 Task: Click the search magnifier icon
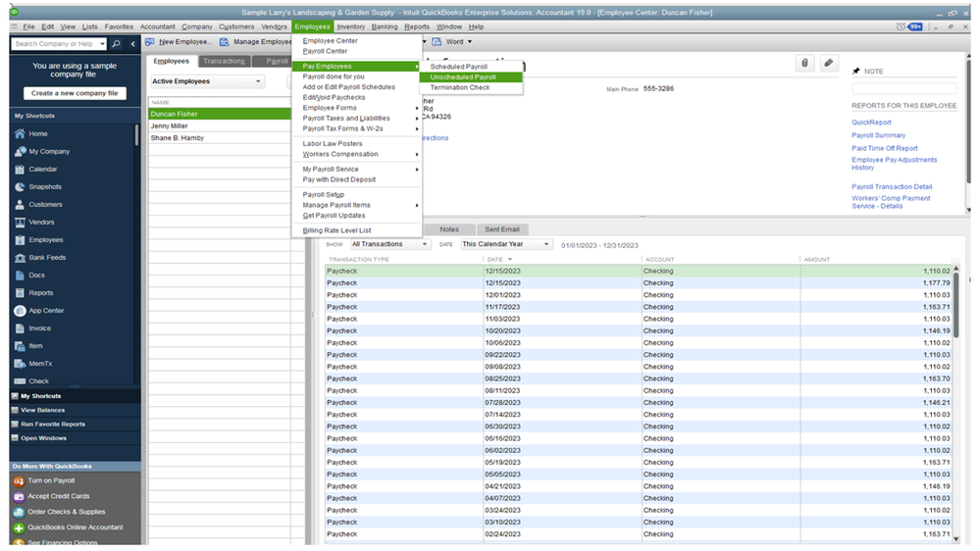[x=117, y=44]
